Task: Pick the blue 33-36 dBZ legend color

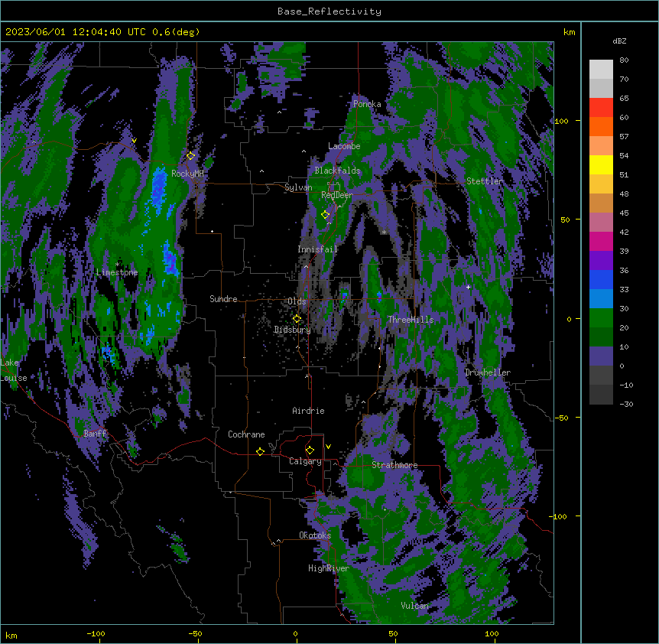Action: [x=601, y=279]
